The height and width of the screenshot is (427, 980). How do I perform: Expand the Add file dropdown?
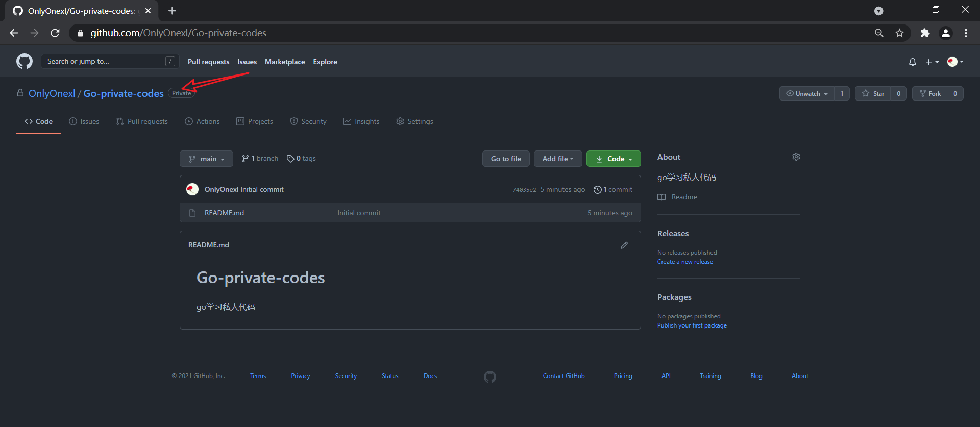coord(558,159)
